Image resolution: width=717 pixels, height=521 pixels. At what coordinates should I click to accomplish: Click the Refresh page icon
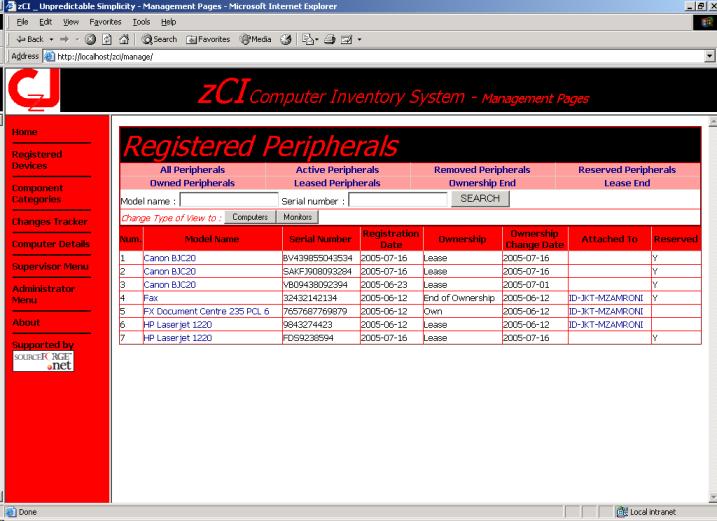click(107, 39)
